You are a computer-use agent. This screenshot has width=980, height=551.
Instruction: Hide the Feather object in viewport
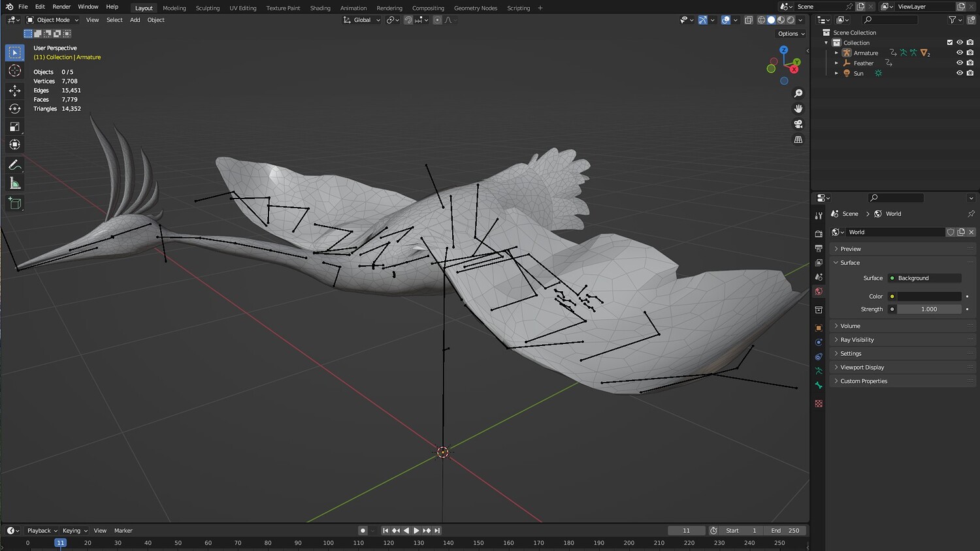[960, 63]
